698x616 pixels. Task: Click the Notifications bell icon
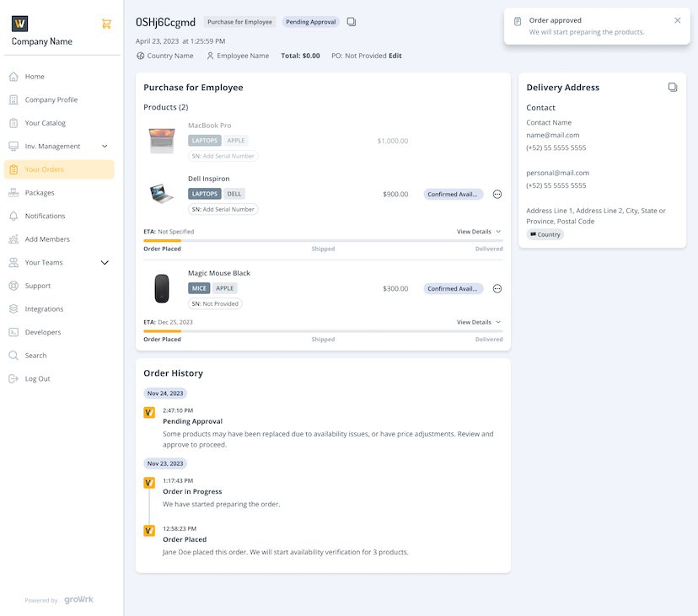coord(13,216)
